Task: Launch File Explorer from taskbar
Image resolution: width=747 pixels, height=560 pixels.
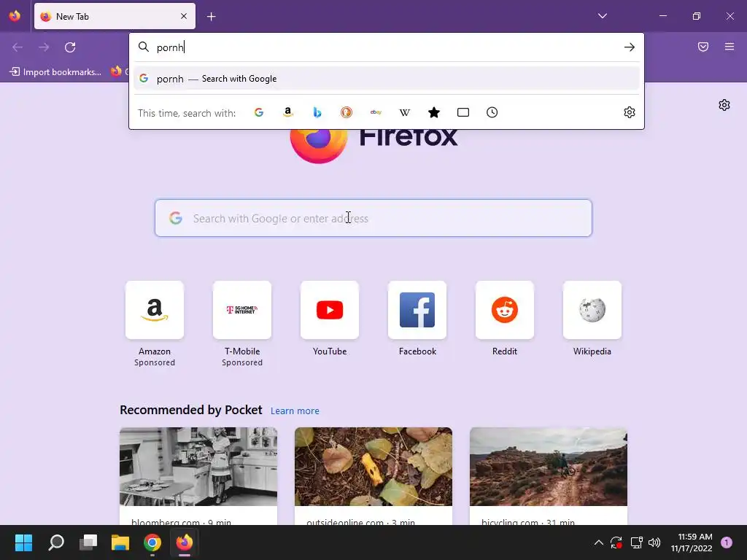Action: coord(120,542)
